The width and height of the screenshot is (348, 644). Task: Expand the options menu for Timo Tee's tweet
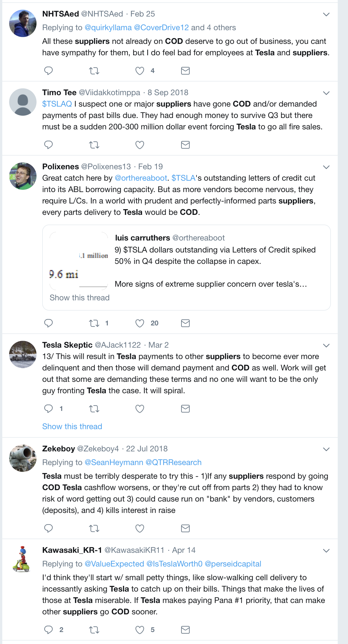(x=326, y=93)
